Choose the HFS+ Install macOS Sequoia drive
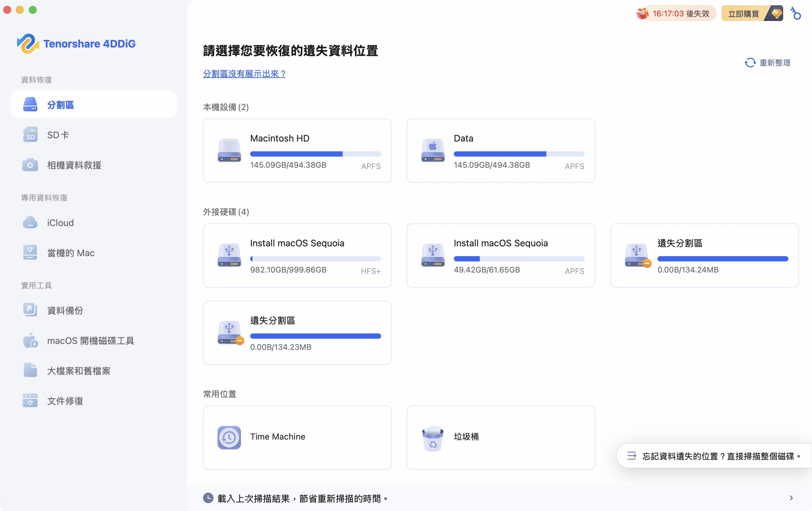The height and width of the screenshot is (511, 812). [297, 256]
